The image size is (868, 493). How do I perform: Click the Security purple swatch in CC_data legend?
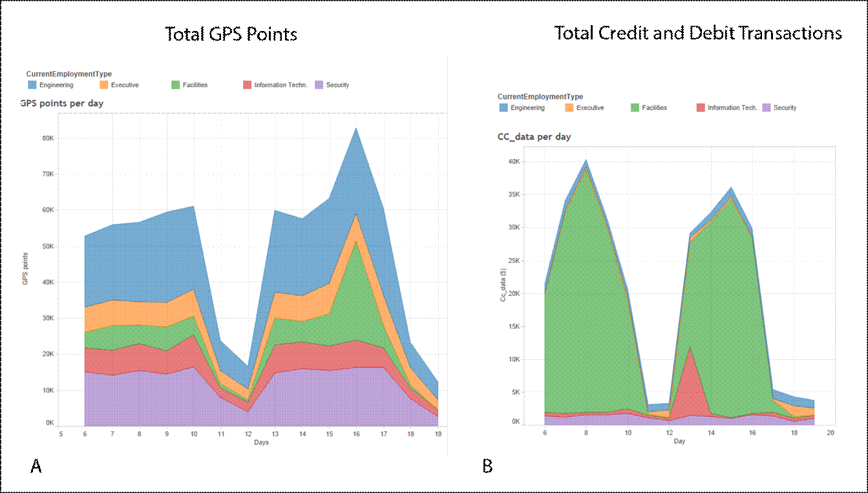tap(767, 108)
